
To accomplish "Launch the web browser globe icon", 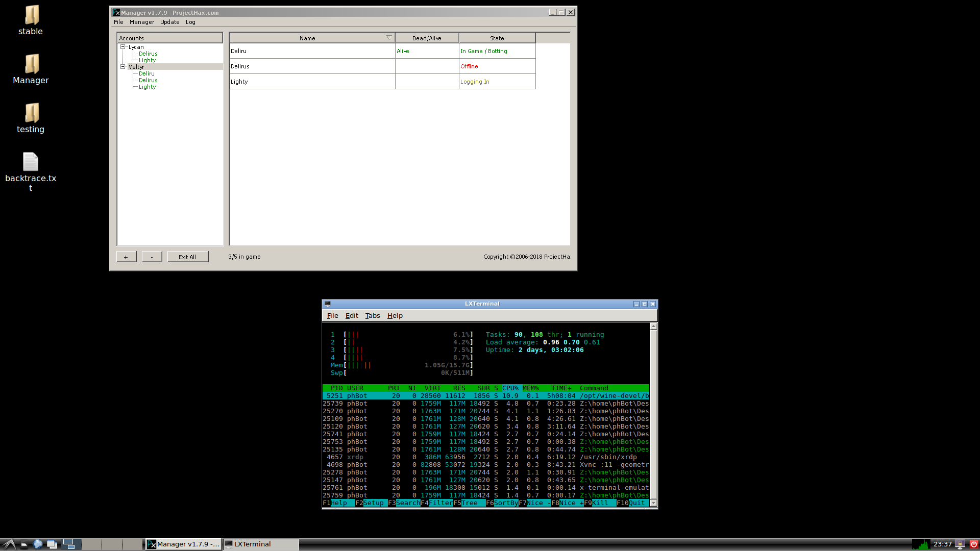I will 38,544.
